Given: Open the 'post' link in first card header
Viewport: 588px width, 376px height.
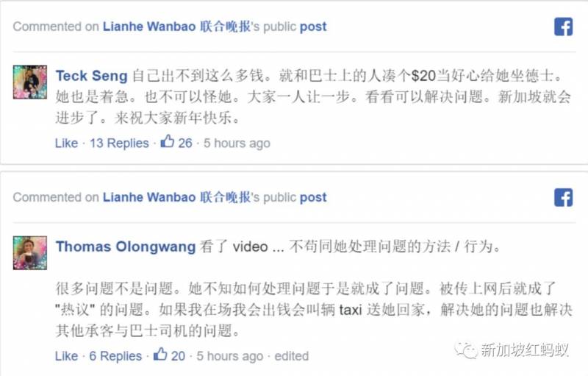Looking at the screenshot, I should coord(313,27).
